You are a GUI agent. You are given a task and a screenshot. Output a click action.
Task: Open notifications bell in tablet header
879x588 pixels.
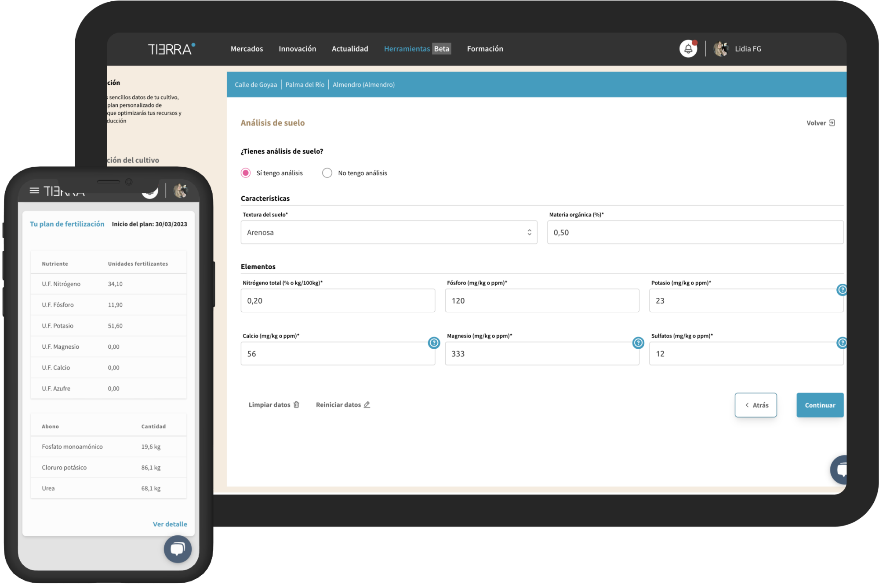pos(688,49)
